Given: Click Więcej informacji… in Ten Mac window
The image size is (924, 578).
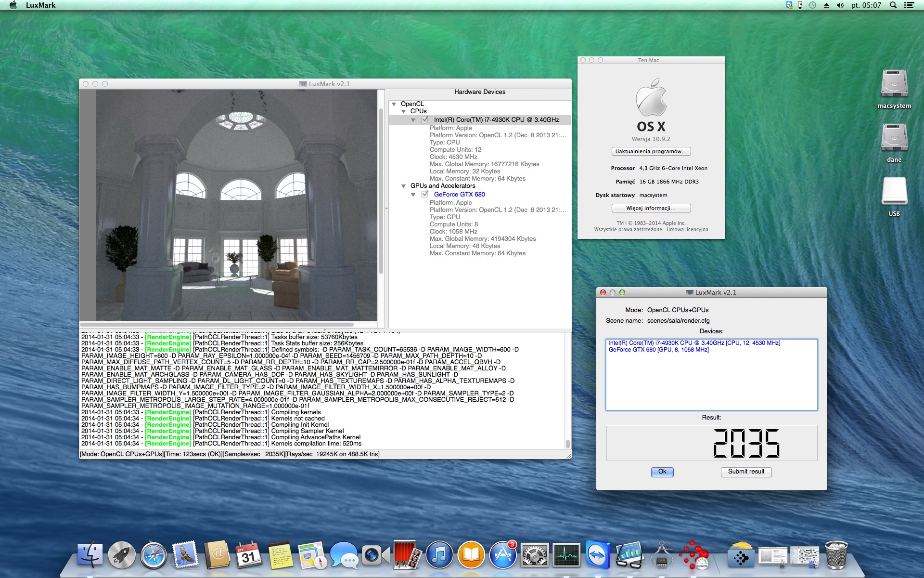Looking at the screenshot, I should pyautogui.click(x=651, y=208).
